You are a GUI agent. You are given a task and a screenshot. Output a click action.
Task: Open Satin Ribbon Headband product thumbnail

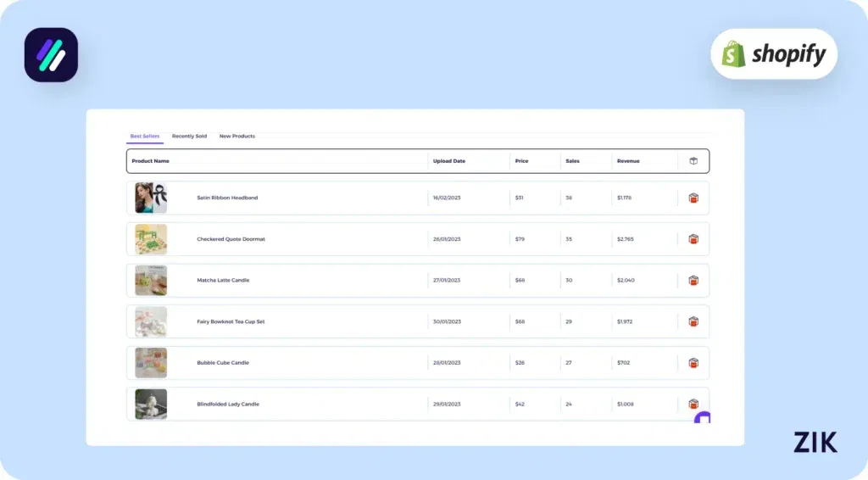151,198
